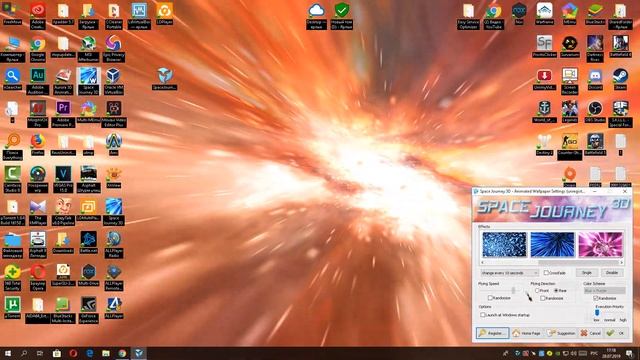This screenshot has height=360, width=640.
Task: Open VEGAS Pro 15.0 desktop icon
Action: click(63, 179)
